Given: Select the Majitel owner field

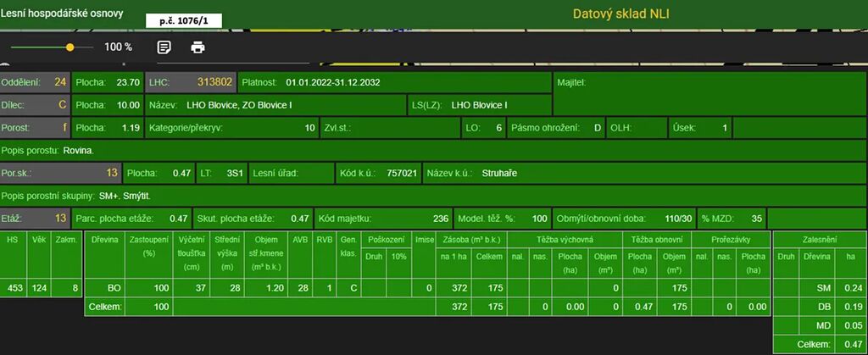Looking at the screenshot, I should (709, 93).
